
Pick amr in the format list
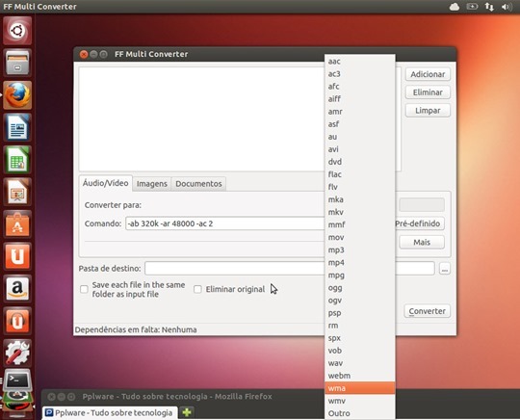point(360,112)
